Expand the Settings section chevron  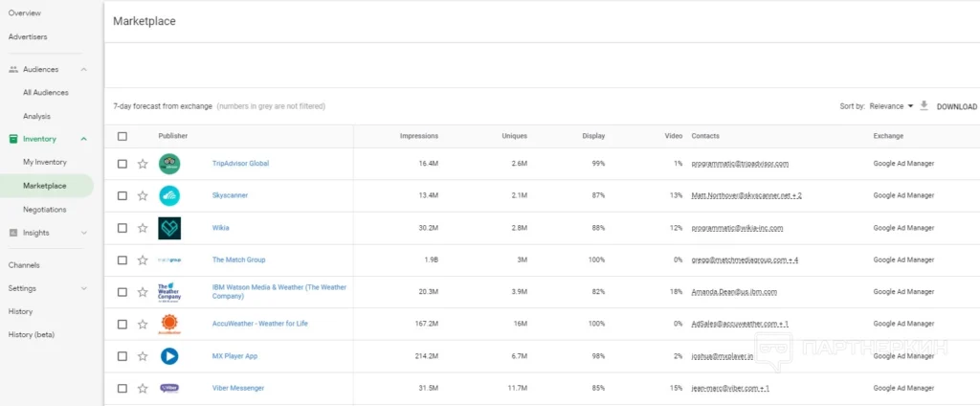click(84, 288)
